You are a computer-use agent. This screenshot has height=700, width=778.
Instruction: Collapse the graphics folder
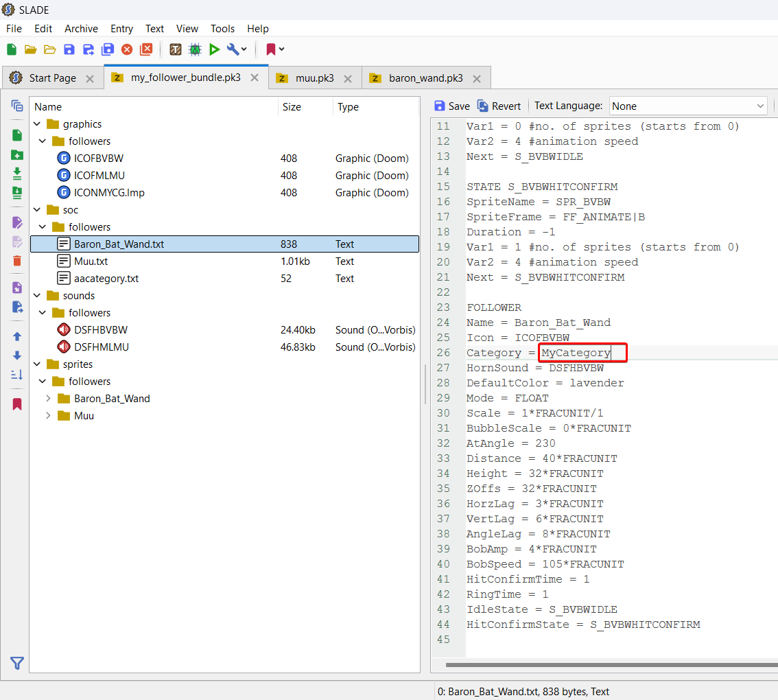click(x=37, y=124)
